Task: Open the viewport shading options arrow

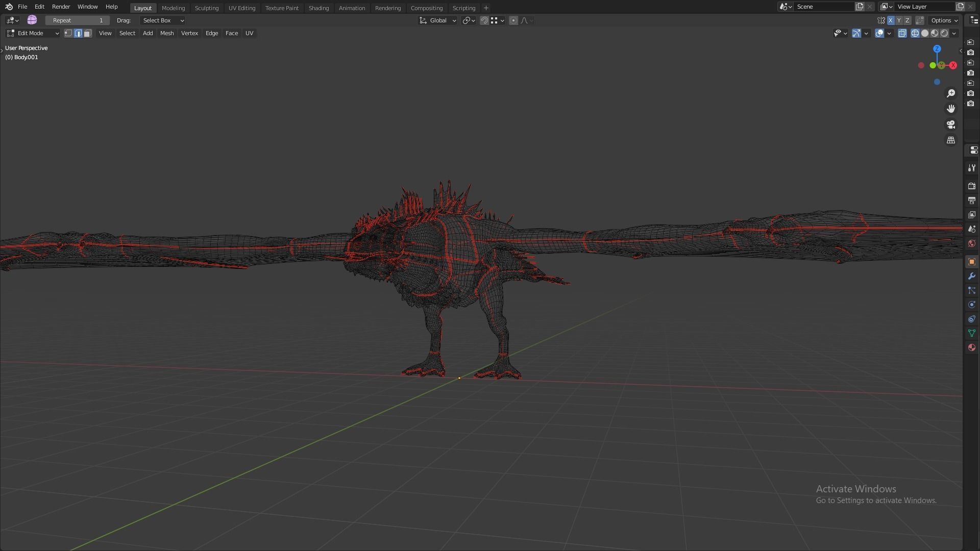Action: (954, 33)
